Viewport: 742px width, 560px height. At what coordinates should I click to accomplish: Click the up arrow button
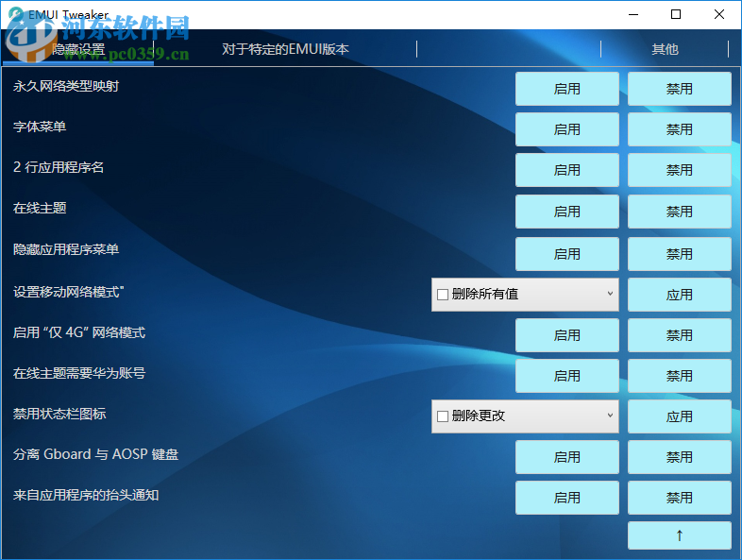679,535
